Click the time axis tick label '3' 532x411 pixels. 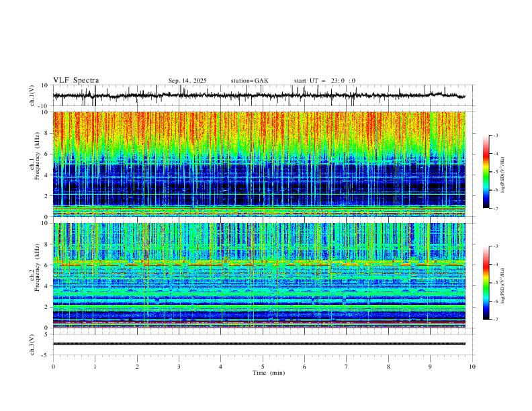coord(179,367)
